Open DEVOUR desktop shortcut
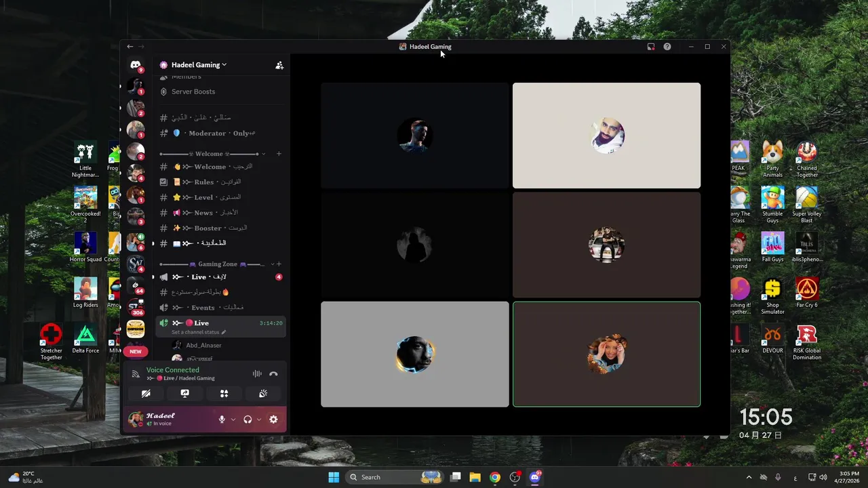The image size is (868, 488). click(x=772, y=339)
